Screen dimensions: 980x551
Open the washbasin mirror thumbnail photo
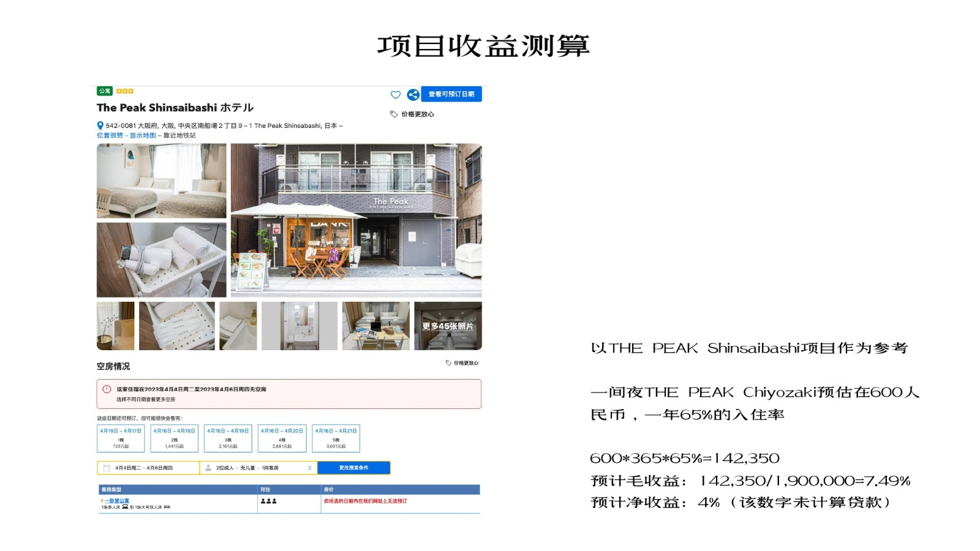click(x=300, y=326)
